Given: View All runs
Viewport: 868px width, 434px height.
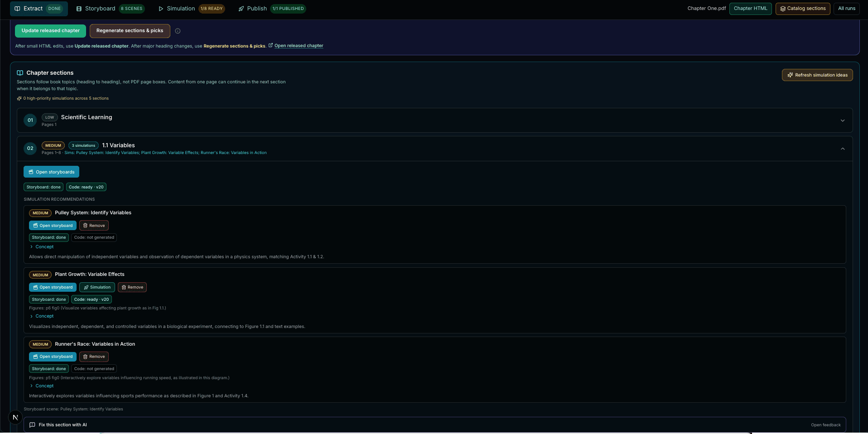Looking at the screenshot, I should [846, 9].
